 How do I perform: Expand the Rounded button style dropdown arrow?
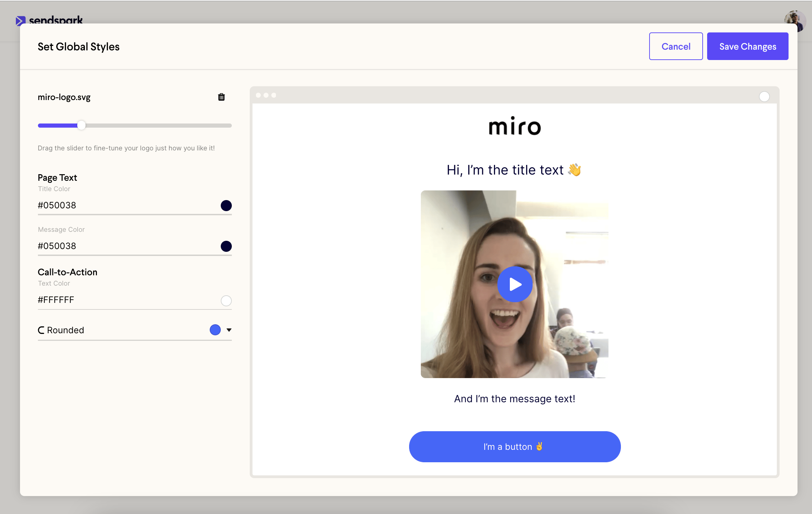pyautogui.click(x=229, y=330)
